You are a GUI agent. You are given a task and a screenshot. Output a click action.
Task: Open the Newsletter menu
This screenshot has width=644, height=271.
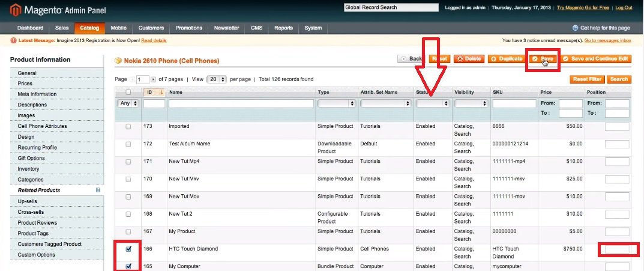point(226,28)
